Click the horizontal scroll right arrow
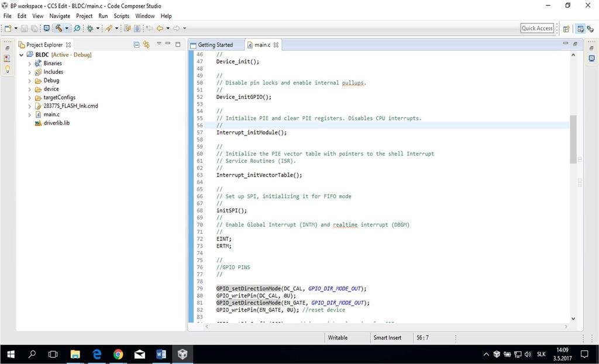 (566, 327)
